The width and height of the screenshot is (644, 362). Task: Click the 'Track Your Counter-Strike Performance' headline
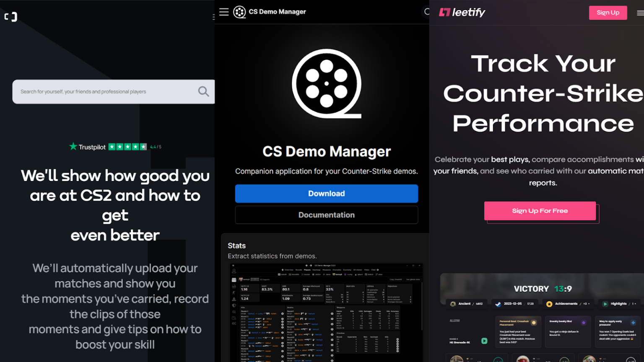pos(543,93)
